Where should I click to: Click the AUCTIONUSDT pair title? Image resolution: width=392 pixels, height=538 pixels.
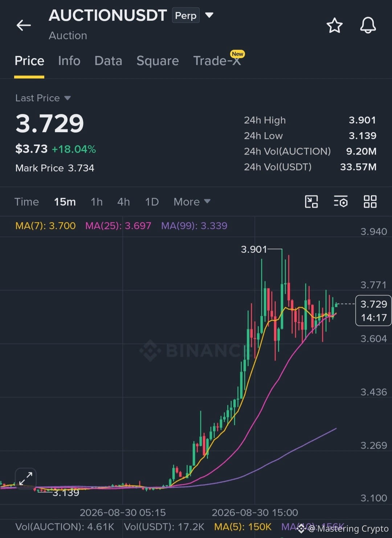pos(108,15)
